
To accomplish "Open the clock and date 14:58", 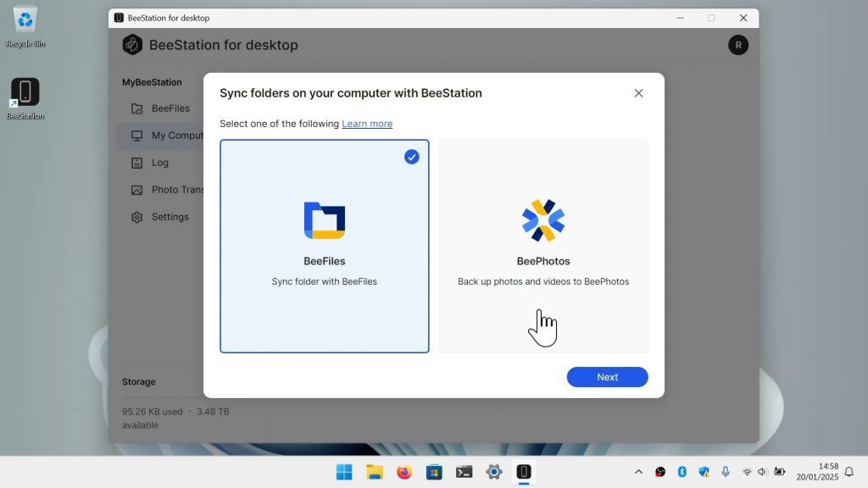I will coord(817,472).
